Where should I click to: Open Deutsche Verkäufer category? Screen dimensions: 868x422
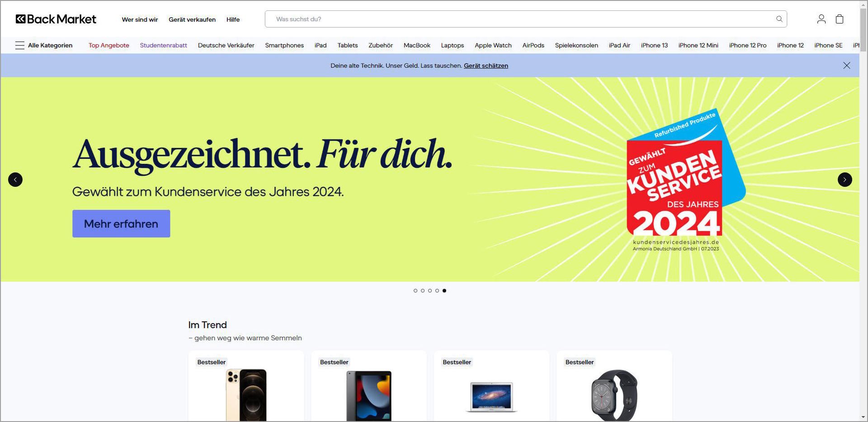pyautogui.click(x=226, y=45)
